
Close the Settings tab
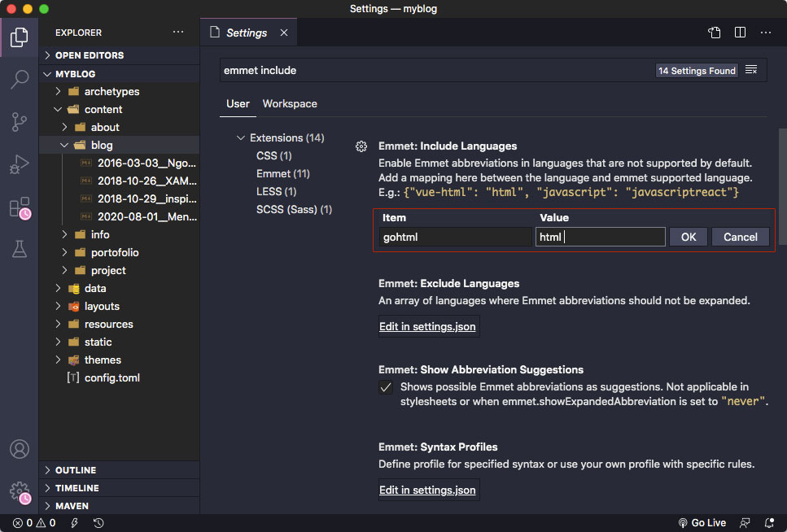click(284, 33)
